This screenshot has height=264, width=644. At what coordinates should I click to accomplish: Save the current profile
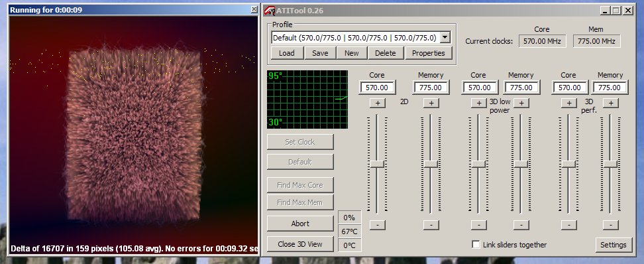320,53
